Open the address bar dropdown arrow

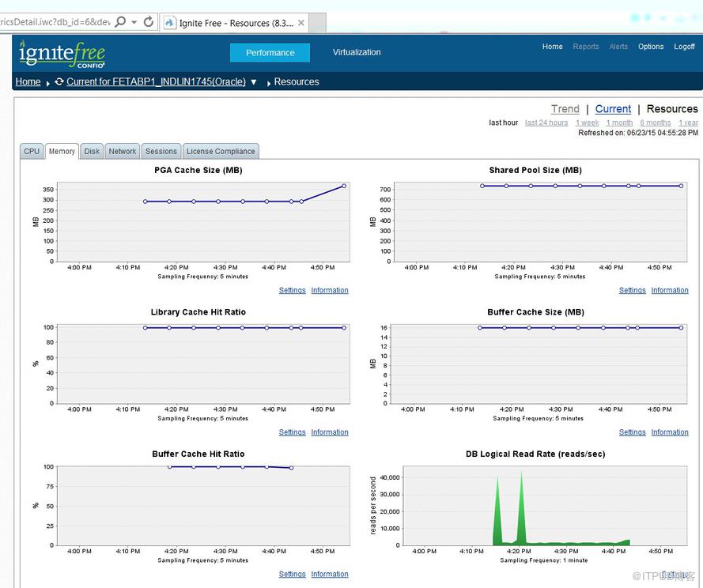click(134, 22)
